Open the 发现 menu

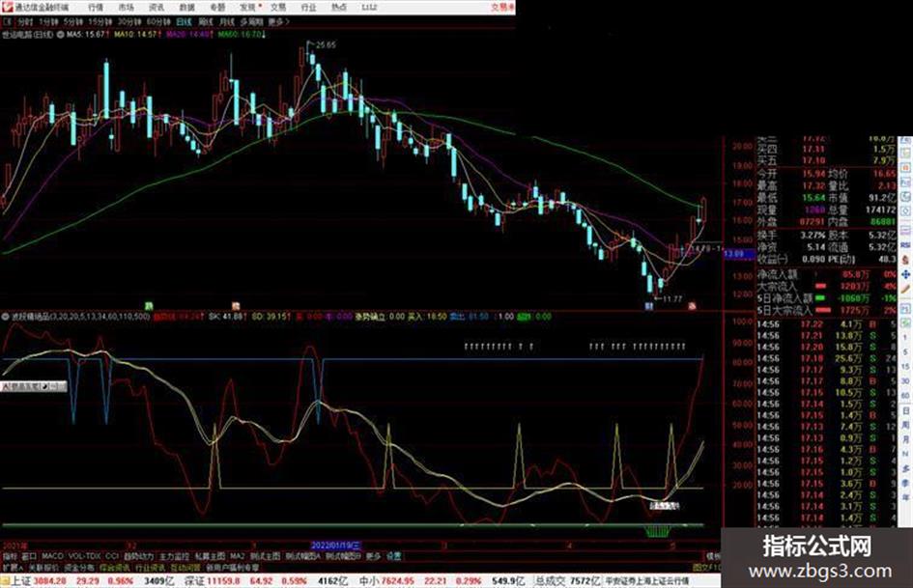248,8
